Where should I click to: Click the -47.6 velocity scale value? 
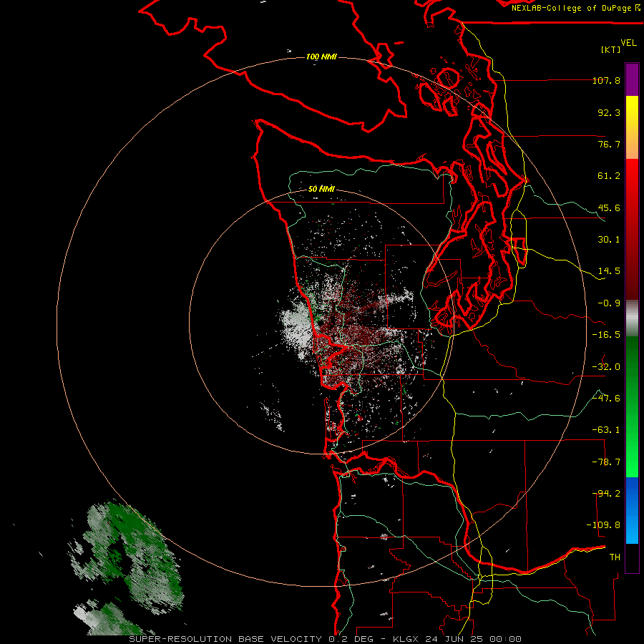[x=606, y=399]
